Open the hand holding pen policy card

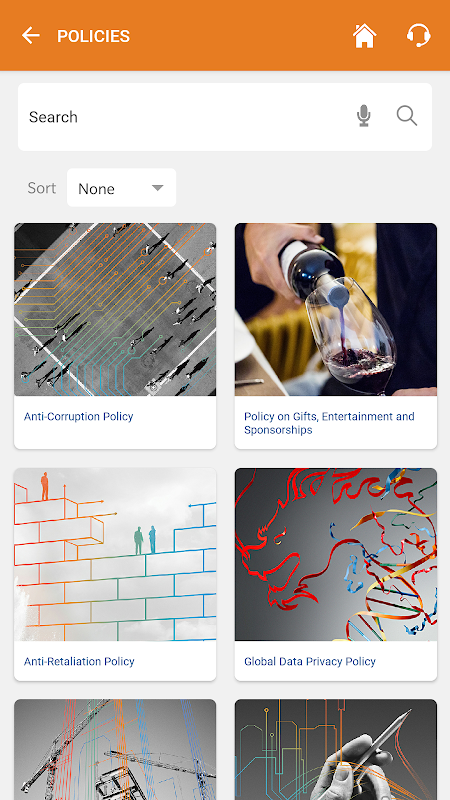[x=336, y=749]
